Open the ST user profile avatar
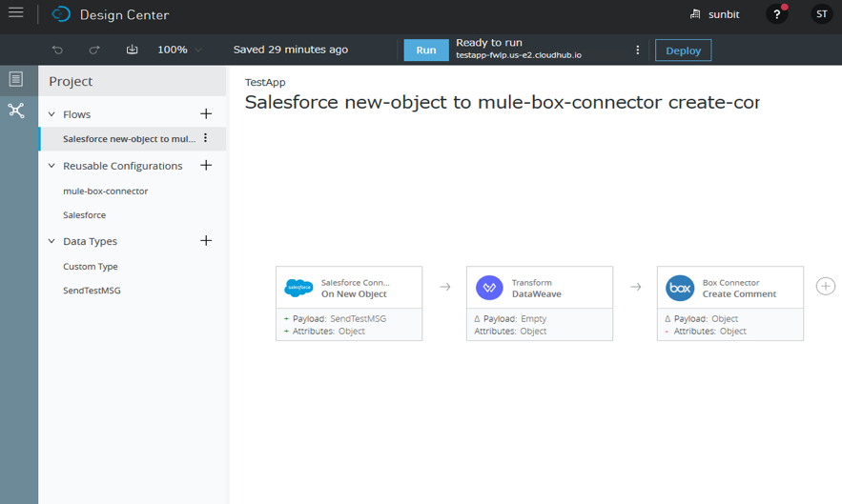 tap(822, 14)
